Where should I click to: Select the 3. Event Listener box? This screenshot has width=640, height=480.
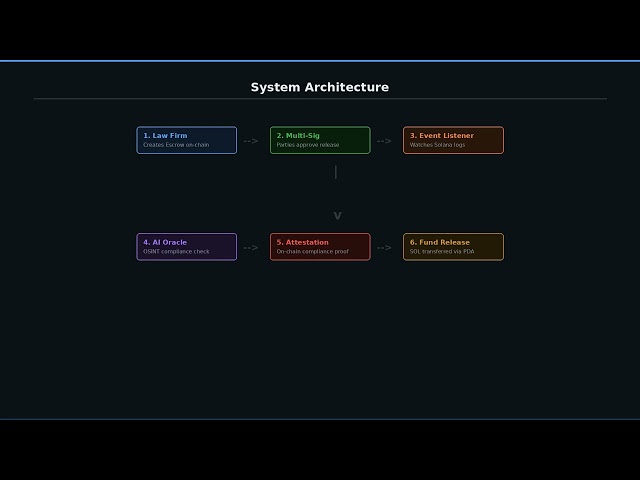[x=453, y=140]
